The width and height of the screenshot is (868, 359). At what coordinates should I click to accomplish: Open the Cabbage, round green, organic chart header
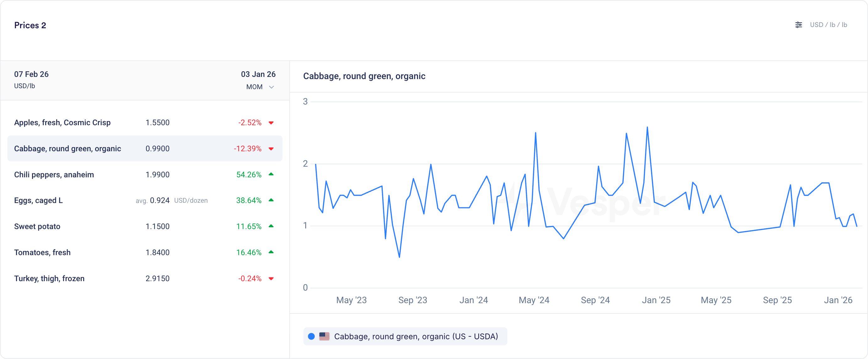(x=364, y=76)
